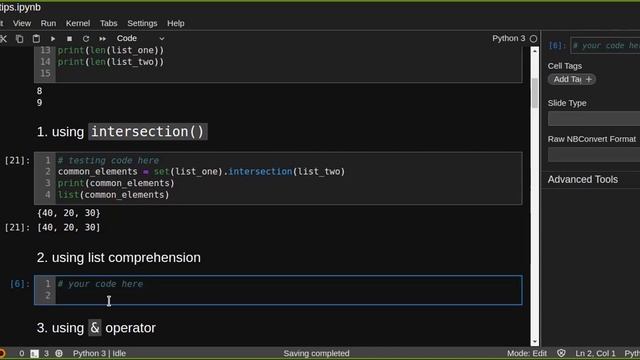The width and height of the screenshot is (640, 360).
Task: Click line 14 print(len(list_two)) code
Action: 111,62
